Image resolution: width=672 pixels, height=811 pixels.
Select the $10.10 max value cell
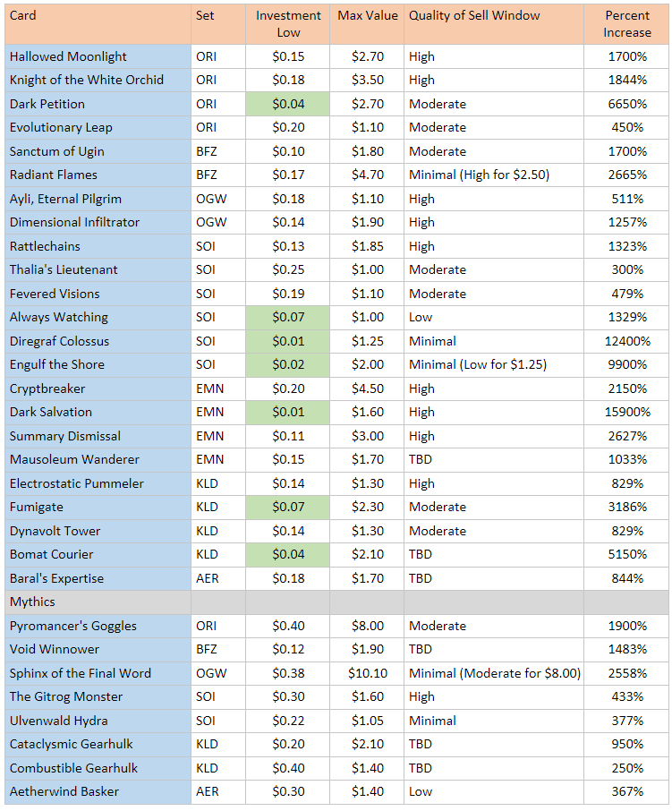pos(367,673)
